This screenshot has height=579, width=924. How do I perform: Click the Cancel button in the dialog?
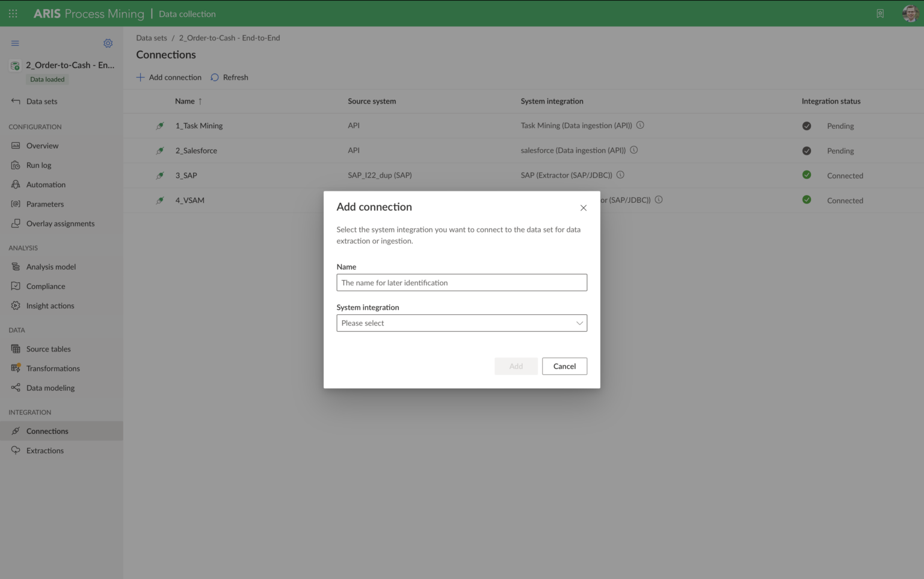[x=564, y=366]
